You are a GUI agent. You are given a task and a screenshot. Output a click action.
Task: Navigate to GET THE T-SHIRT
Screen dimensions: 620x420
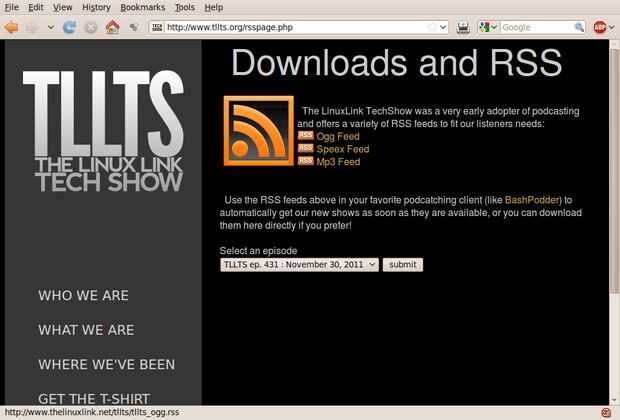[x=94, y=398]
